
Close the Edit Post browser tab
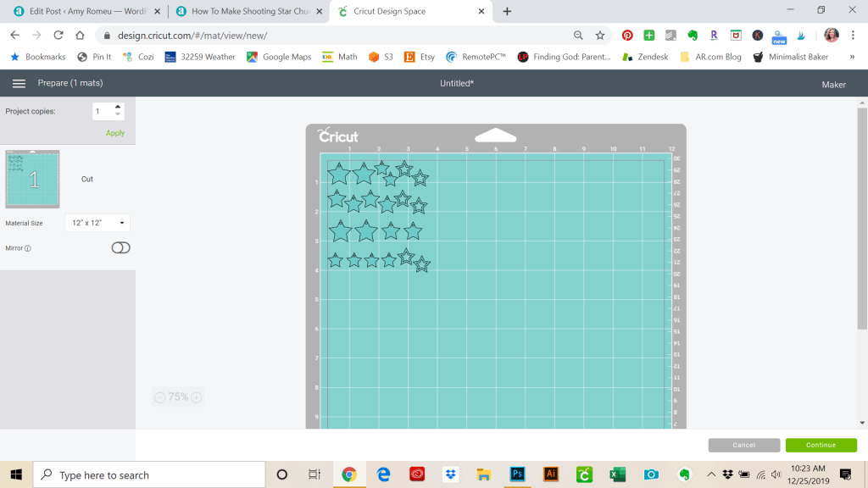pos(157,11)
